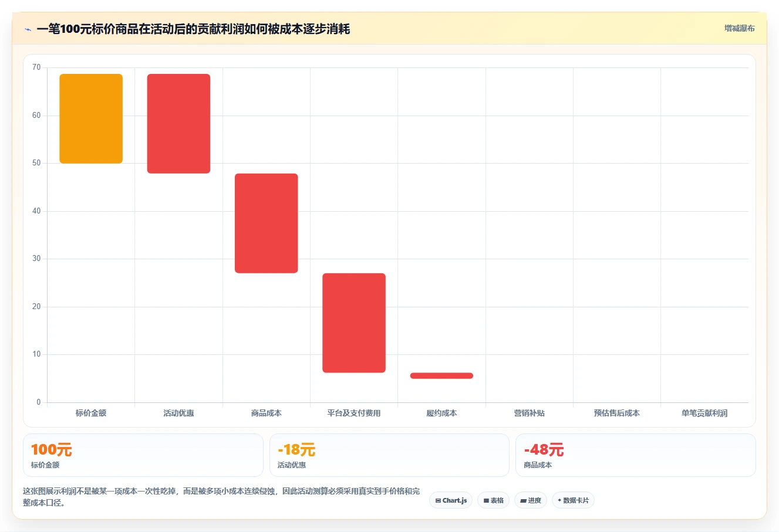Click the 营销补贴 x-axis label

[x=530, y=413]
